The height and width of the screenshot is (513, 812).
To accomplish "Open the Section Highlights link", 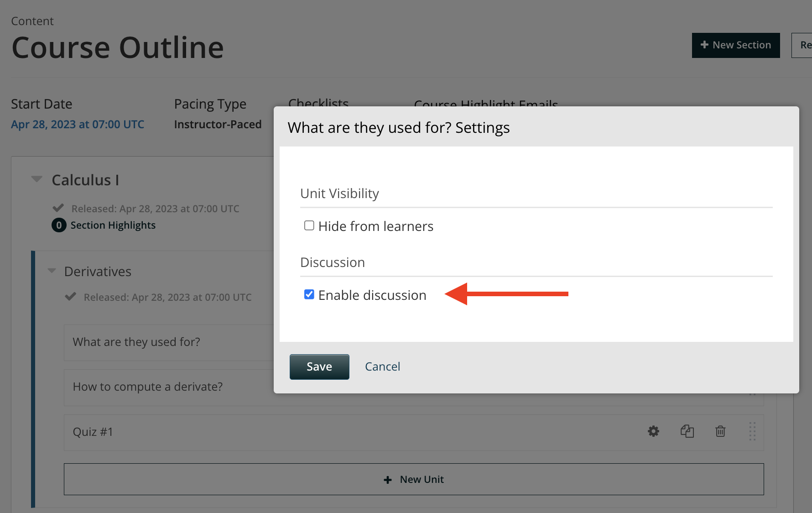I will 113,225.
